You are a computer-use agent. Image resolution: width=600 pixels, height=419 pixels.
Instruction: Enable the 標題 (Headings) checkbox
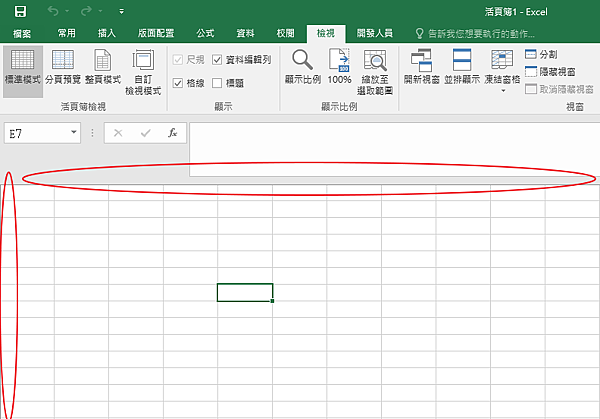217,83
